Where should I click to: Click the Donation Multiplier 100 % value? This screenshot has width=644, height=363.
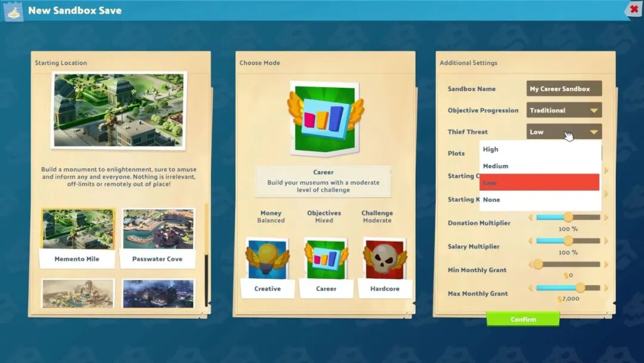pyautogui.click(x=568, y=229)
